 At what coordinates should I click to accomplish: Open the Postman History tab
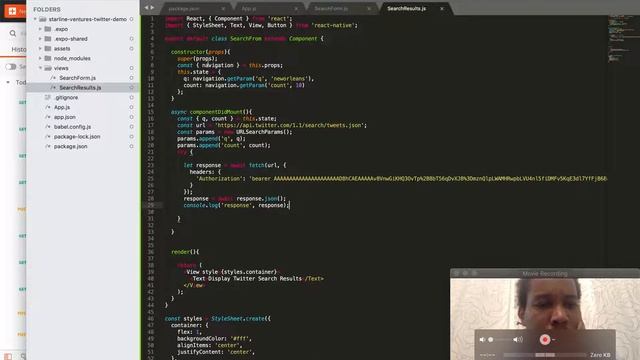point(19,49)
